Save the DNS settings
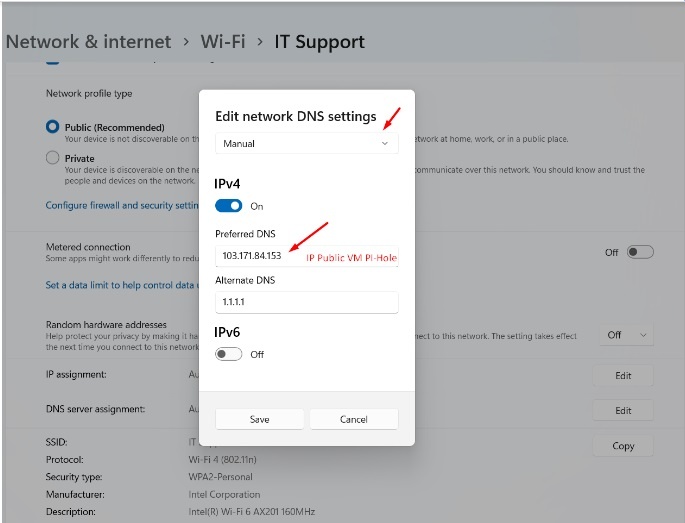This screenshot has height=523, width=685. 259,419
